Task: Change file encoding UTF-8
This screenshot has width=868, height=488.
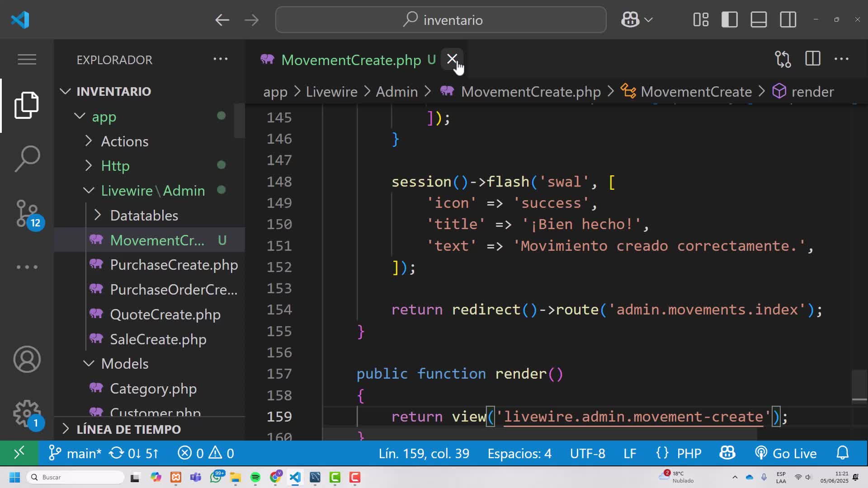Action: (587, 453)
